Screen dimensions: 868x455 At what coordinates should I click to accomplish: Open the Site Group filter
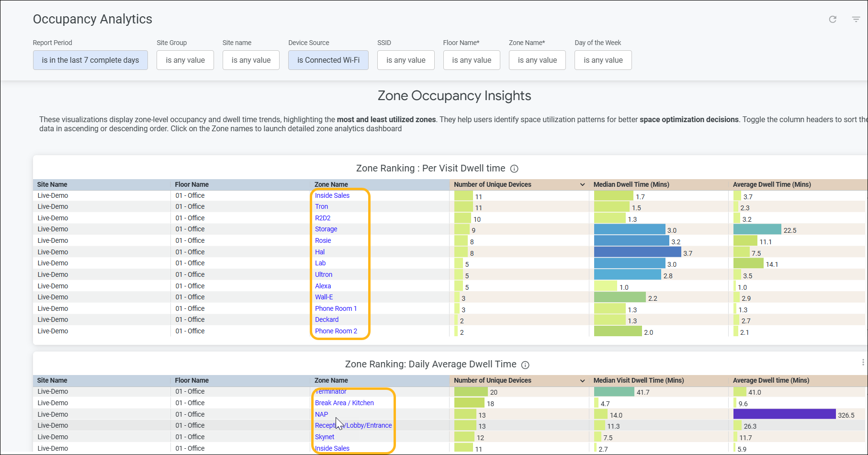point(185,60)
